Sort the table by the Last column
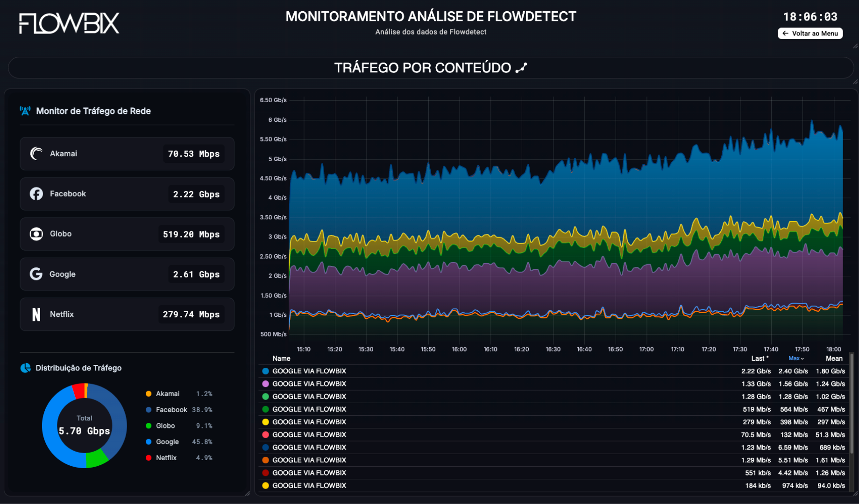The width and height of the screenshot is (859, 504). point(760,358)
